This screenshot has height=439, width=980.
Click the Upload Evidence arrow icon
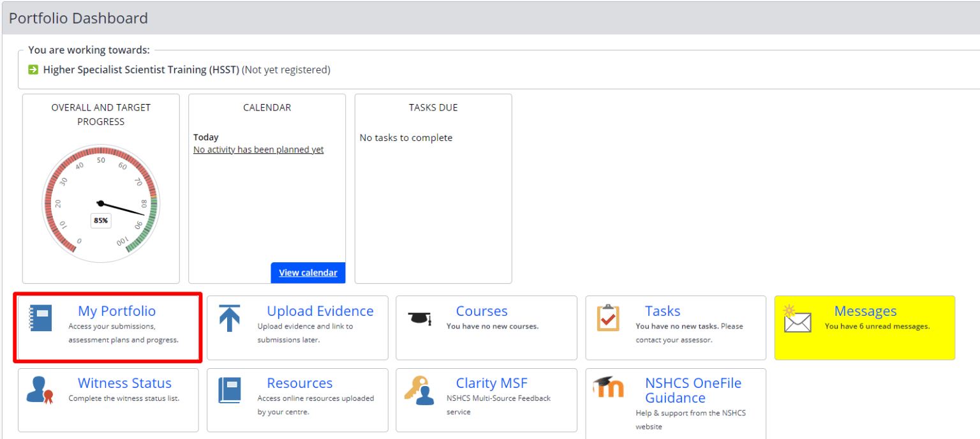tap(229, 318)
